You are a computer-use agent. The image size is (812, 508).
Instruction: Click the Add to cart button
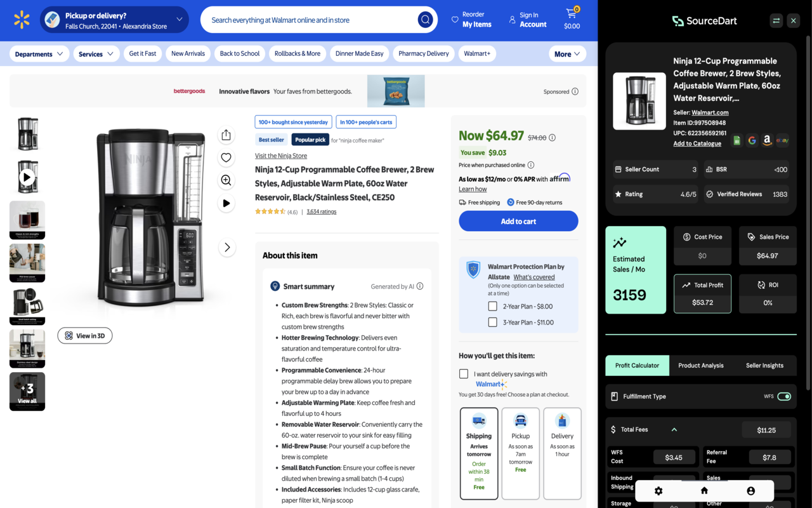click(518, 221)
